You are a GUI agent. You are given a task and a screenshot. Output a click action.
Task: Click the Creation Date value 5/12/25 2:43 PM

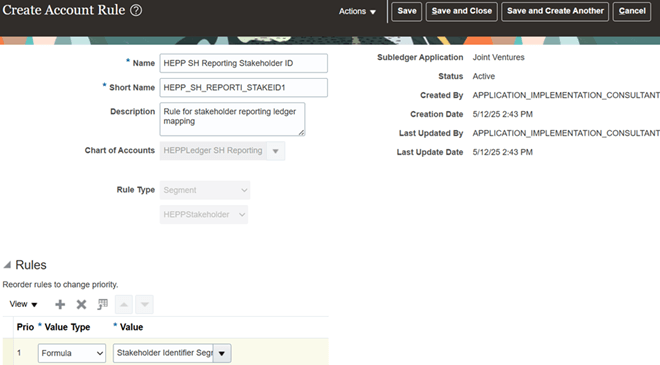point(503,114)
